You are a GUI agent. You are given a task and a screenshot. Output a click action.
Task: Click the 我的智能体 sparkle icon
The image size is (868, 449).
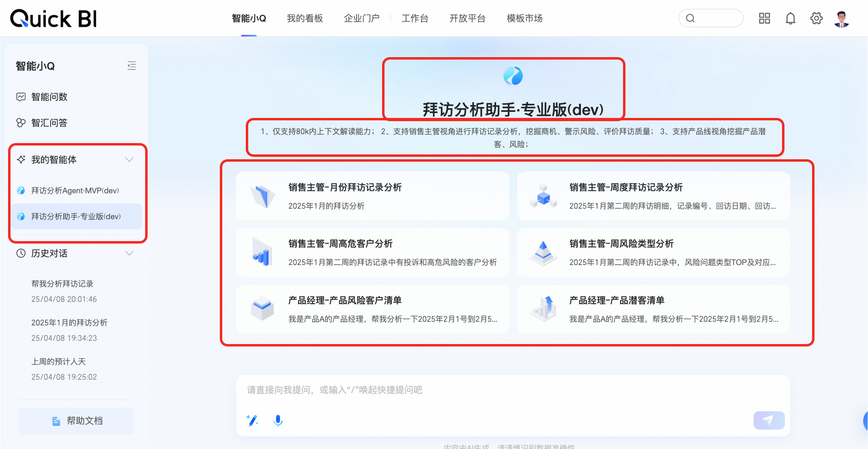(x=21, y=159)
